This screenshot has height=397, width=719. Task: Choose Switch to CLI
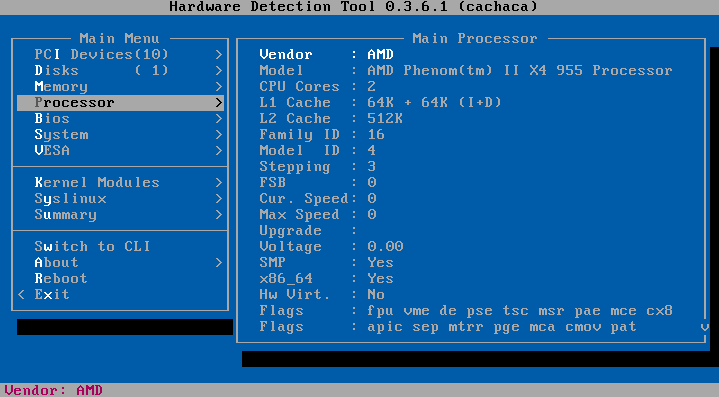120,247
